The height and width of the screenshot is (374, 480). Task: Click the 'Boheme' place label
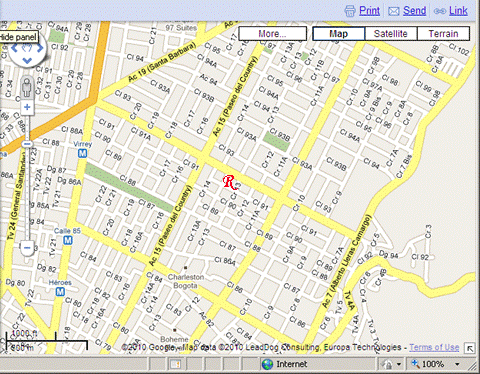(x=174, y=339)
